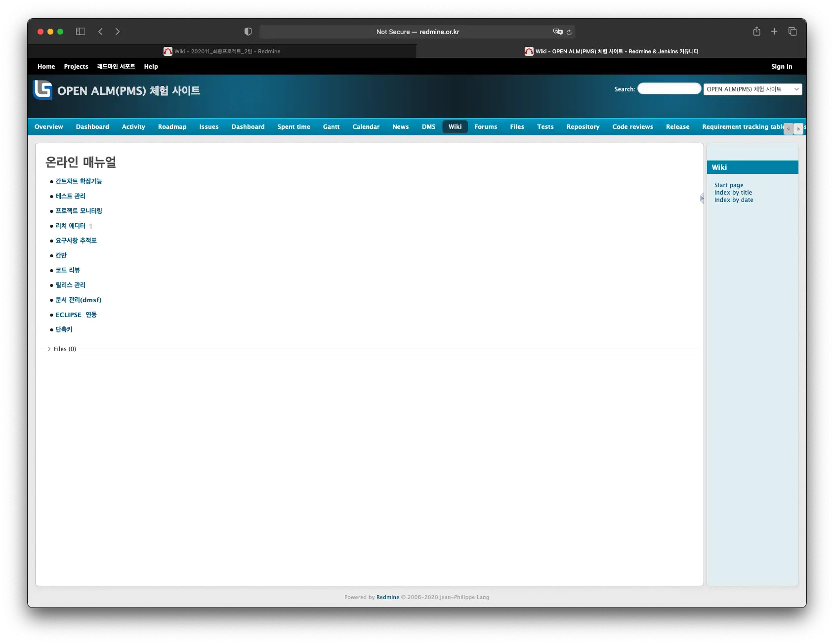Click the OPEN ALM site logo
This screenshot has height=644, width=834.
42,90
